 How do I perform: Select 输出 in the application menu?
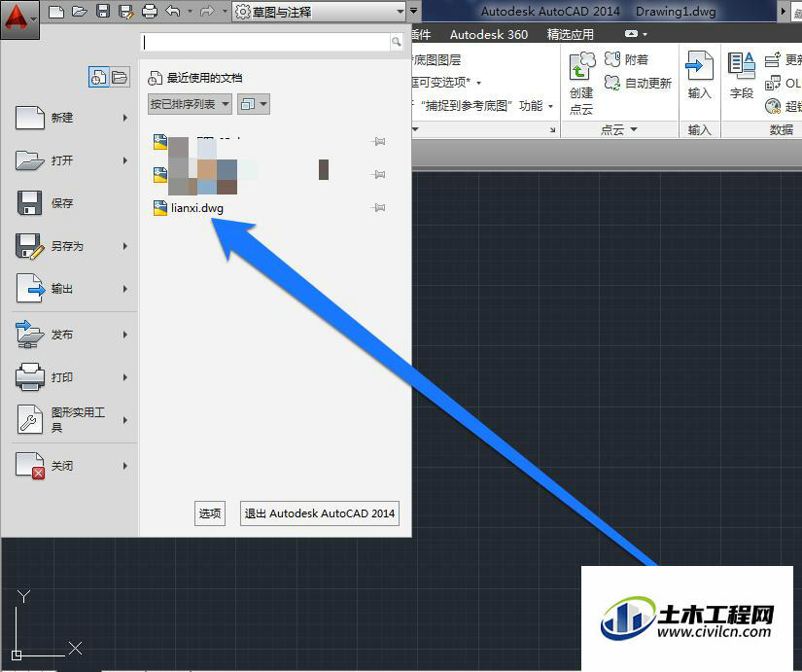tap(72, 289)
